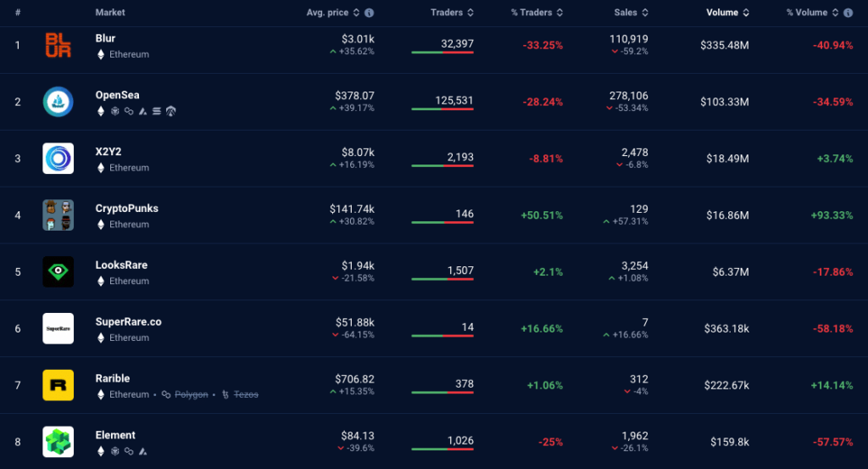Open the LooksRare green eye logo
The height and width of the screenshot is (469, 868).
[58, 272]
